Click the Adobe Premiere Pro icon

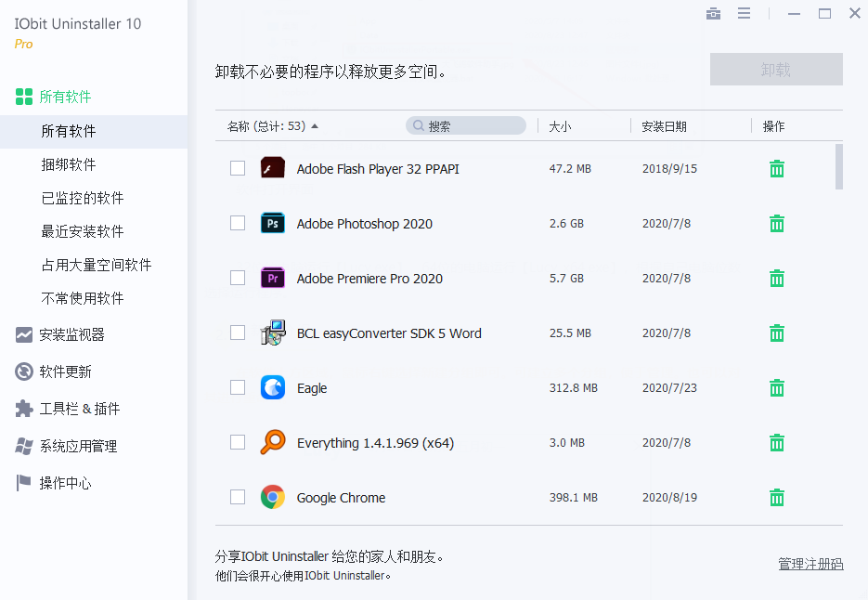(272, 279)
